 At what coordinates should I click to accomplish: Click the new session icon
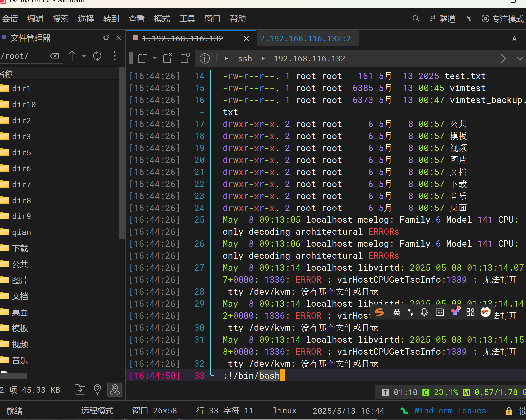(142, 58)
